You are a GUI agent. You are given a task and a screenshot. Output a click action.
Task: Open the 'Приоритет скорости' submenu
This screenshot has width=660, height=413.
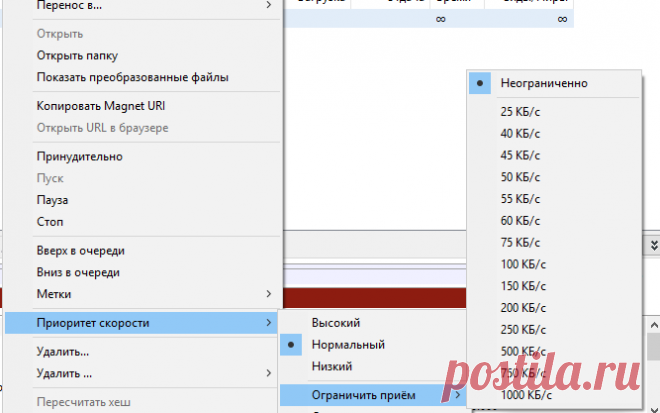[141, 323]
